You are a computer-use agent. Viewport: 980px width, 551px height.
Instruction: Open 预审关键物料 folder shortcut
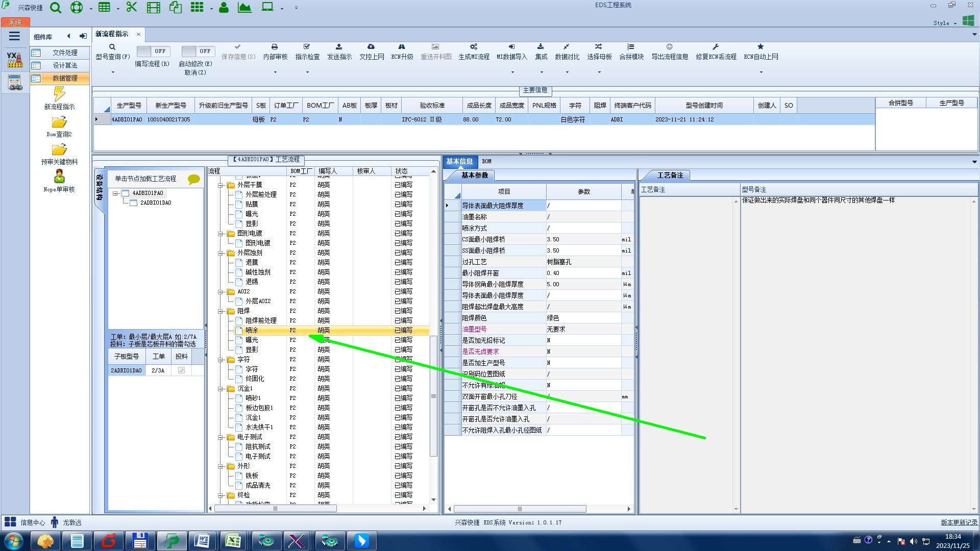59,154
